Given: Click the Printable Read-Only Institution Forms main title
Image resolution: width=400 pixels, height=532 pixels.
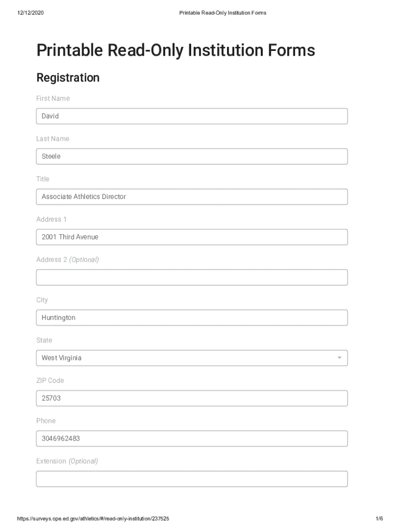Looking at the screenshot, I should 176,50.
